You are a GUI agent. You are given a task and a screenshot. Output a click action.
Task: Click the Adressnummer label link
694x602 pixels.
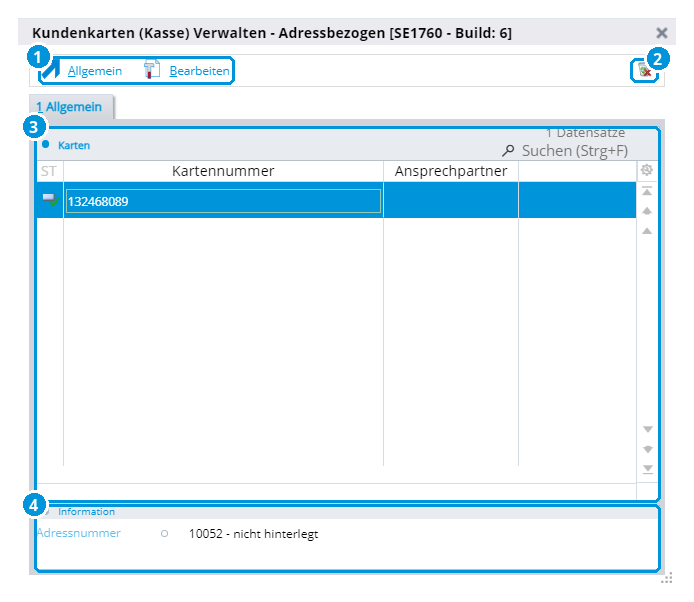79,533
